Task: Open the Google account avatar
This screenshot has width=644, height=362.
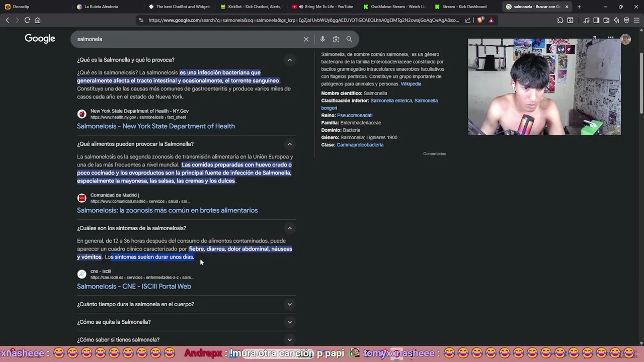Action: pyautogui.click(x=626, y=40)
